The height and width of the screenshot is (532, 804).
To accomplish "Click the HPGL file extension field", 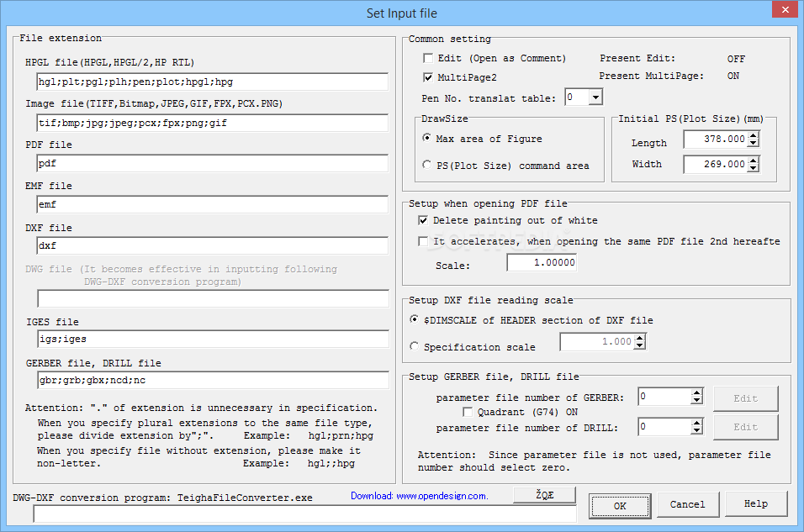I will [x=212, y=82].
